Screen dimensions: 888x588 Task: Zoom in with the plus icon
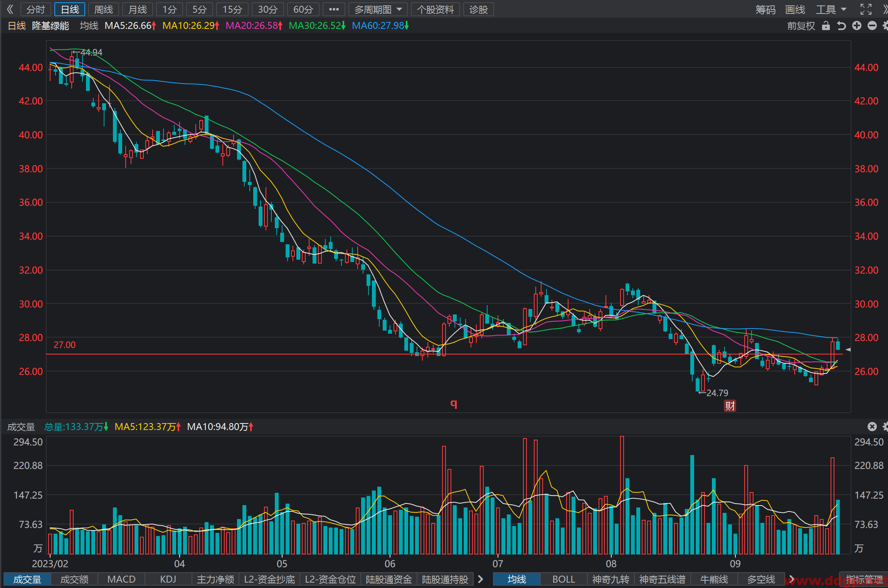857,26
